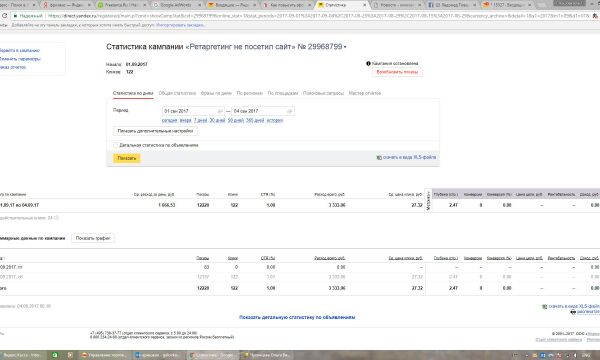Expand the vertical Источник column handle
Viewport: 600px width, 360px height.
(428, 200)
